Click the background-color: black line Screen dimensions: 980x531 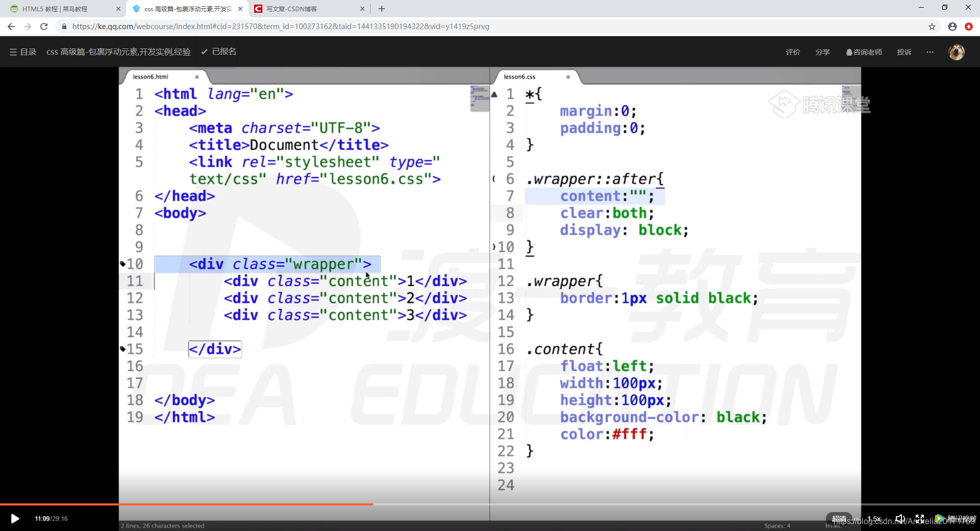coord(664,417)
